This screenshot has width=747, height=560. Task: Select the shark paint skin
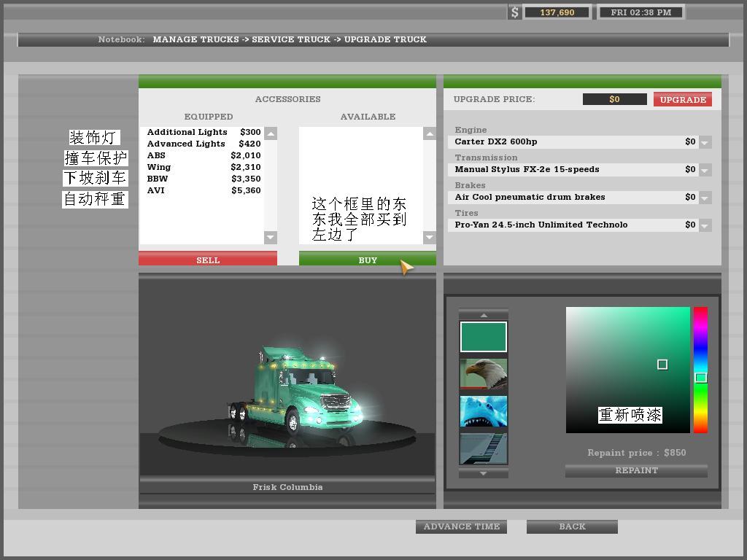tap(483, 411)
